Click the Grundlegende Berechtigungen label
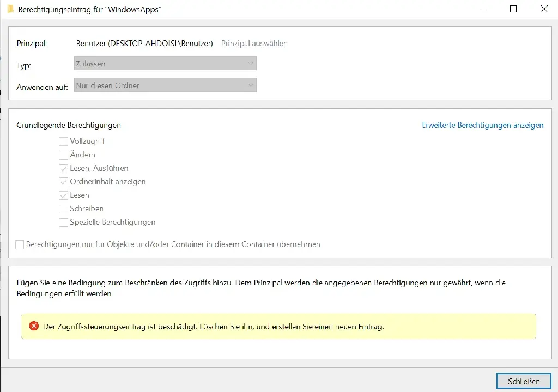The height and width of the screenshot is (392, 558). click(x=69, y=125)
